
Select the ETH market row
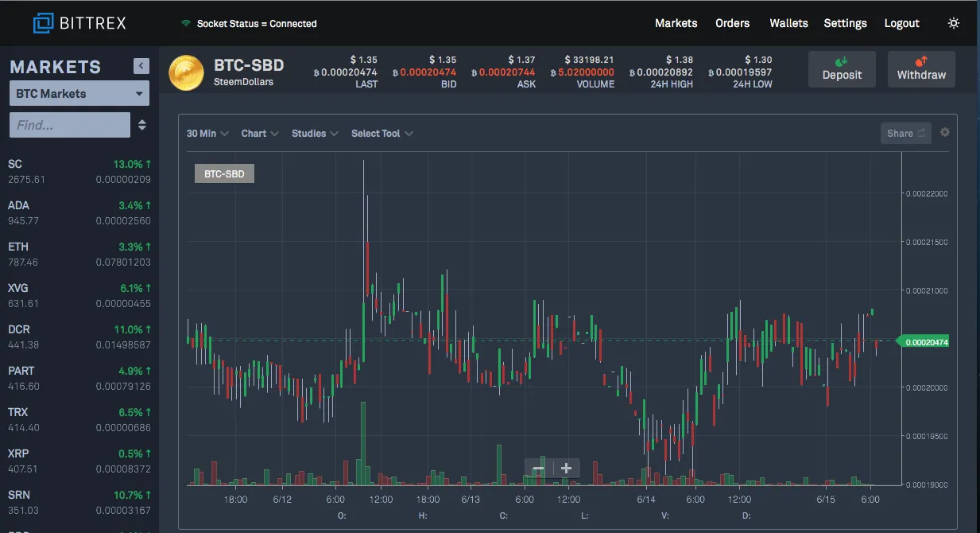point(79,254)
